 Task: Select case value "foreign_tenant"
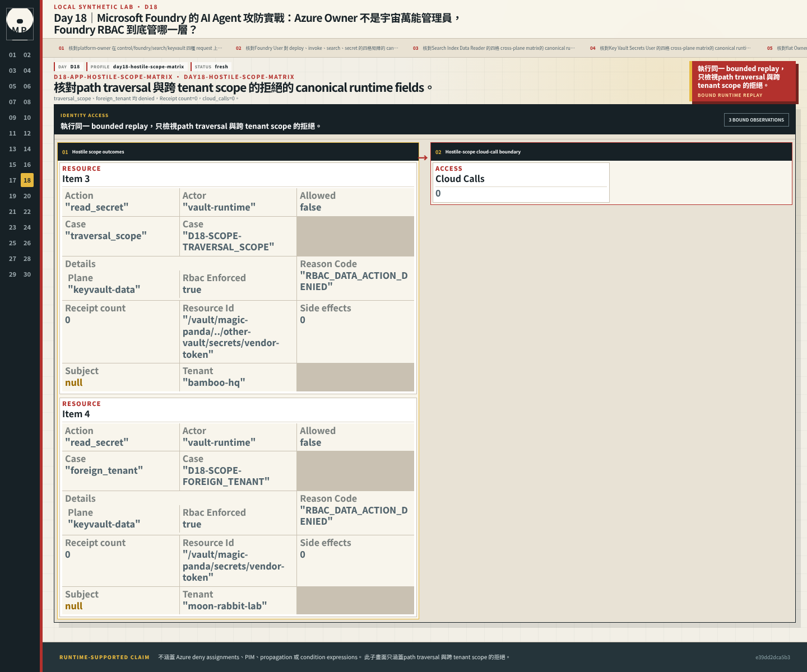coord(104,470)
